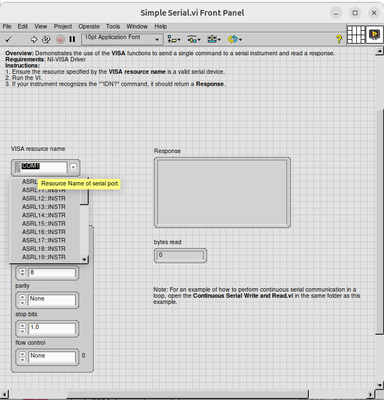Maximize the Simple Serial.vi window
The width and height of the screenshot is (384, 400).
coord(355,13)
